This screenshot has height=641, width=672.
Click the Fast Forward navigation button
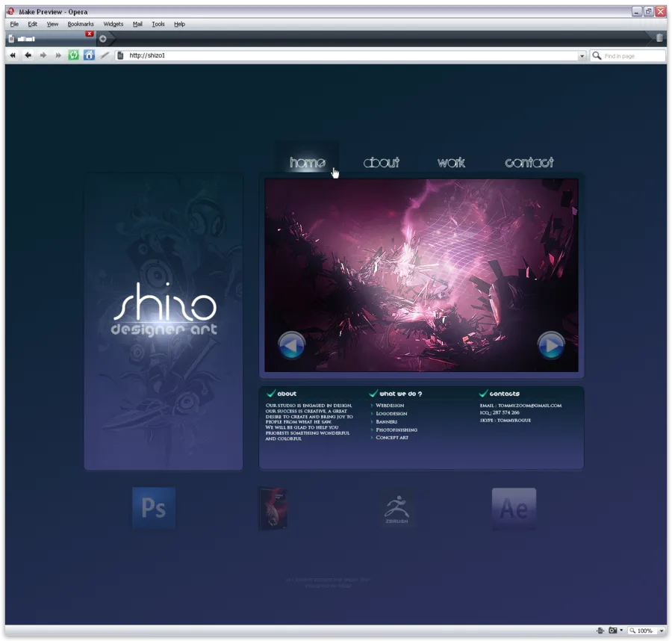click(x=57, y=55)
